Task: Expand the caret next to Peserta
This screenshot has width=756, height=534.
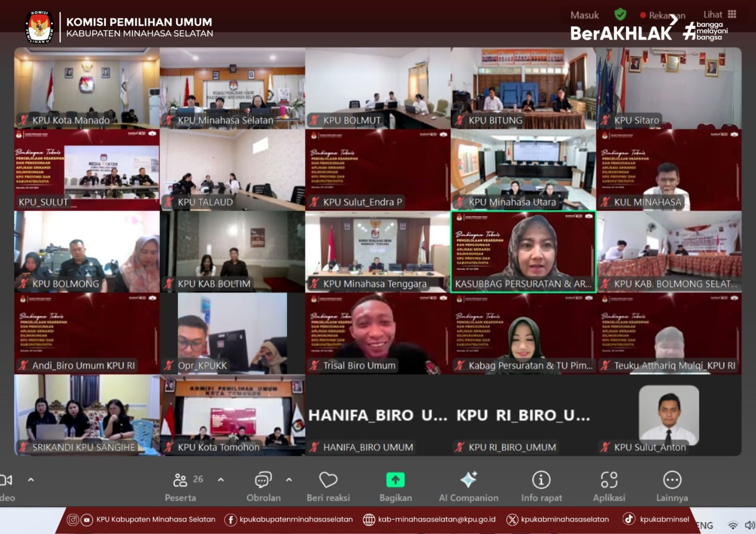Action: point(221,480)
